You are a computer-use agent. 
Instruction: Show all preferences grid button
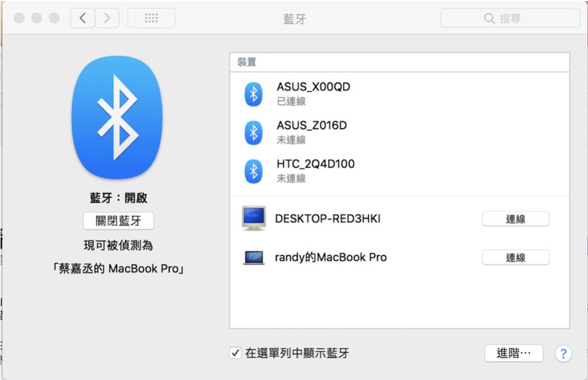coord(151,18)
